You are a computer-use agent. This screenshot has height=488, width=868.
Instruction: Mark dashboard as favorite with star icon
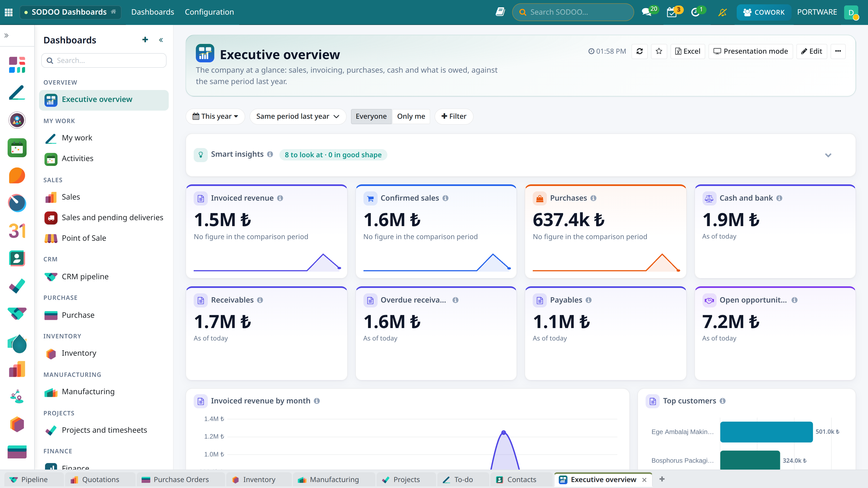(659, 51)
